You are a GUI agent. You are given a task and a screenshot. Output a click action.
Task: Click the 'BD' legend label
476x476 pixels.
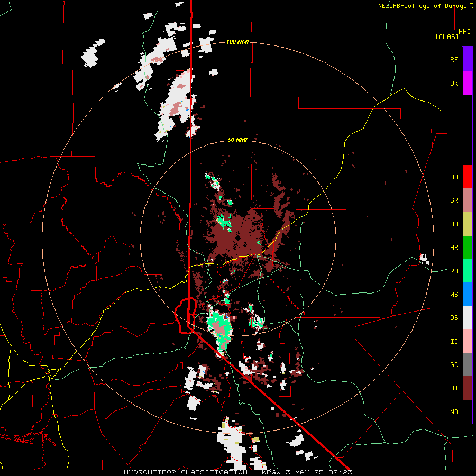[454, 224]
